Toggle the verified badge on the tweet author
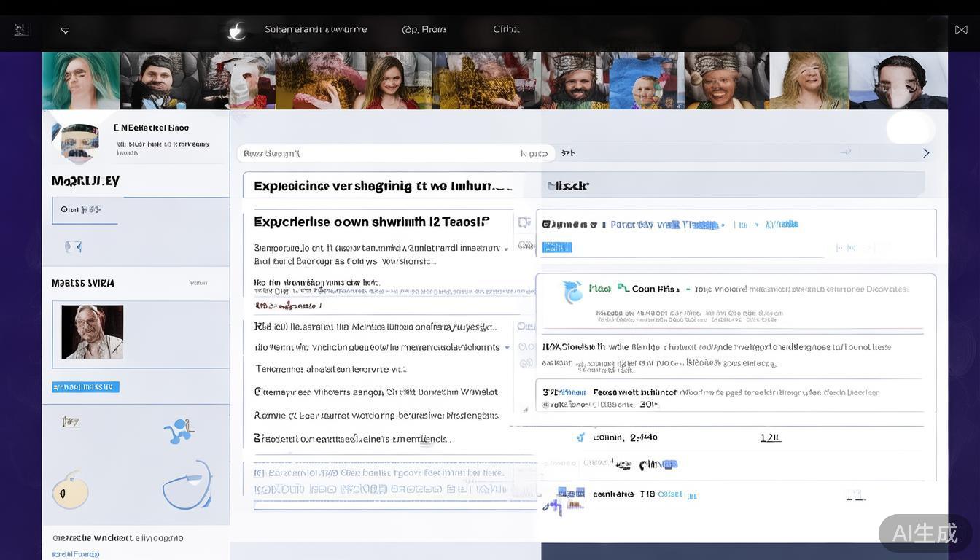The image size is (980, 560). pyautogui.click(x=592, y=224)
